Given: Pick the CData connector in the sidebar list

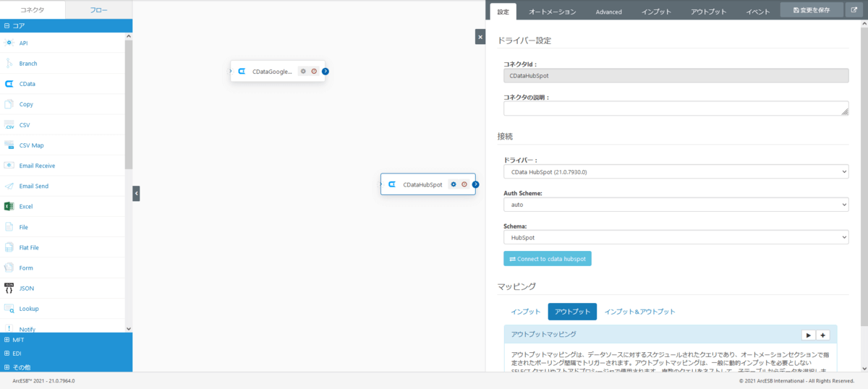Looking at the screenshot, I should [x=62, y=84].
